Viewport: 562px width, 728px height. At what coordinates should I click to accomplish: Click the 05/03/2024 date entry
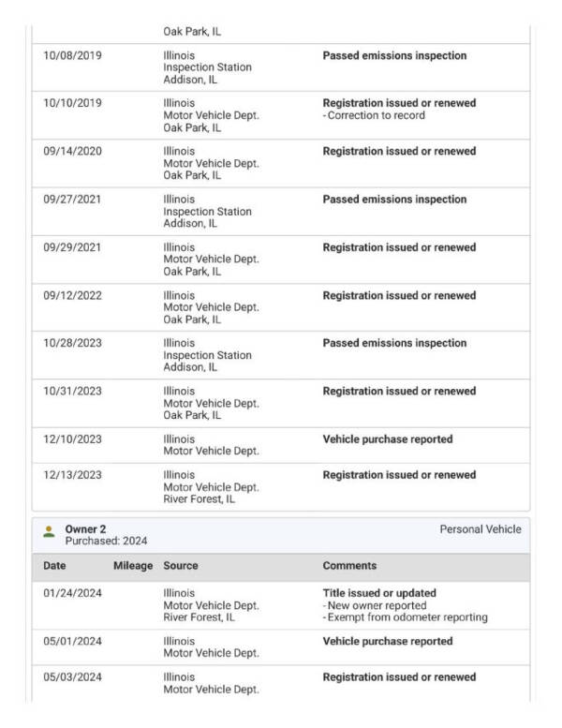pyautogui.click(x=73, y=677)
